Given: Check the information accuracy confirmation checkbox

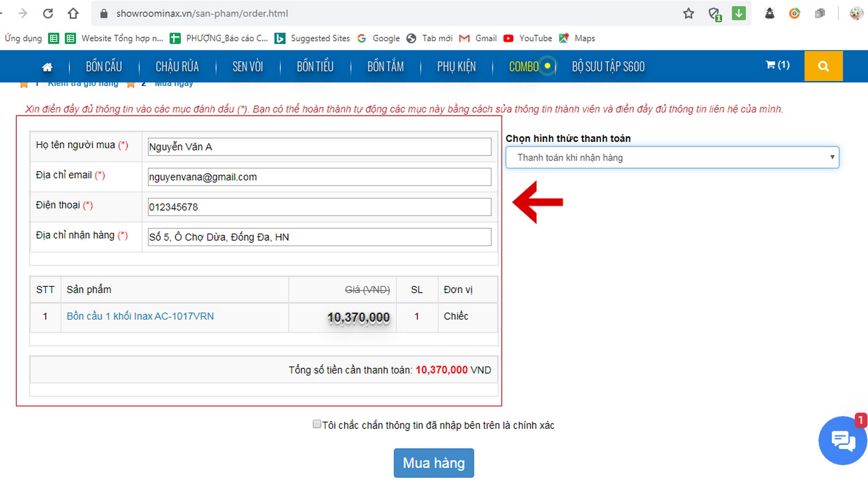Looking at the screenshot, I should point(317,424).
